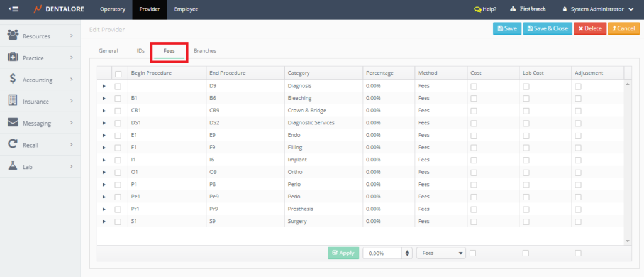Image resolution: width=644 pixels, height=277 pixels.
Task: Click the Accounting dollar sign icon
Action: tap(13, 80)
